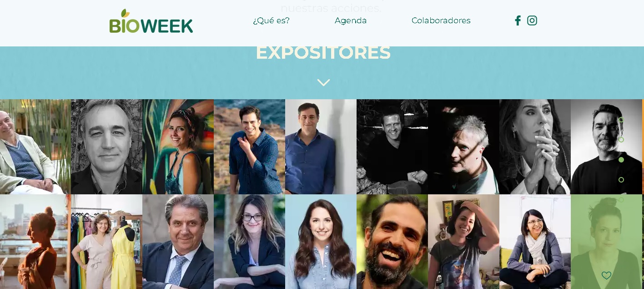Select the second page navigation dot

(x=621, y=140)
